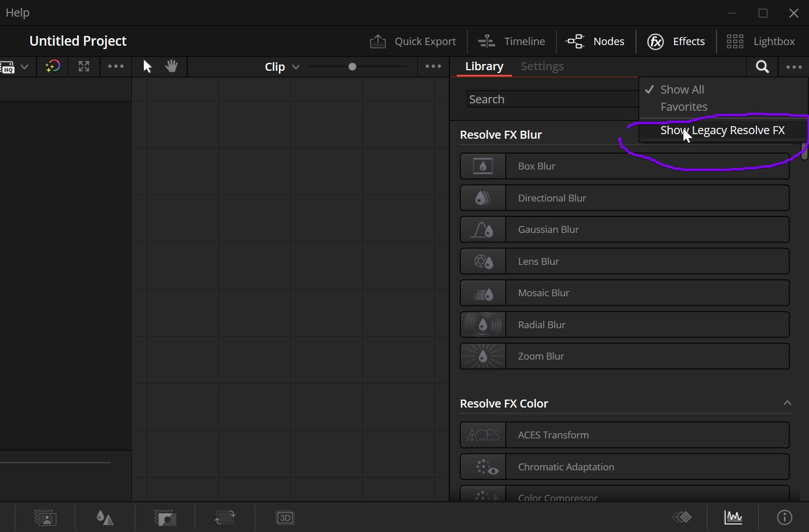
Task: Open the Lightbox view
Action: (760, 41)
